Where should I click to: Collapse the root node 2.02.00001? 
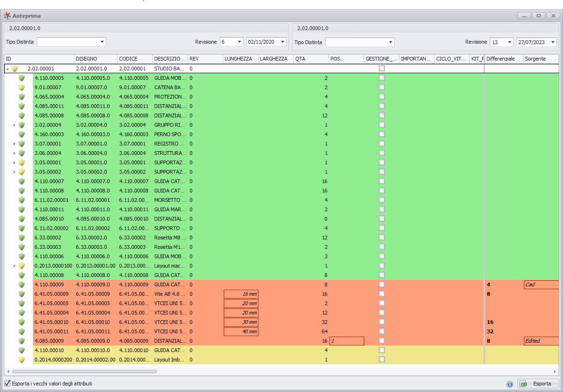pyautogui.click(x=7, y=69)
